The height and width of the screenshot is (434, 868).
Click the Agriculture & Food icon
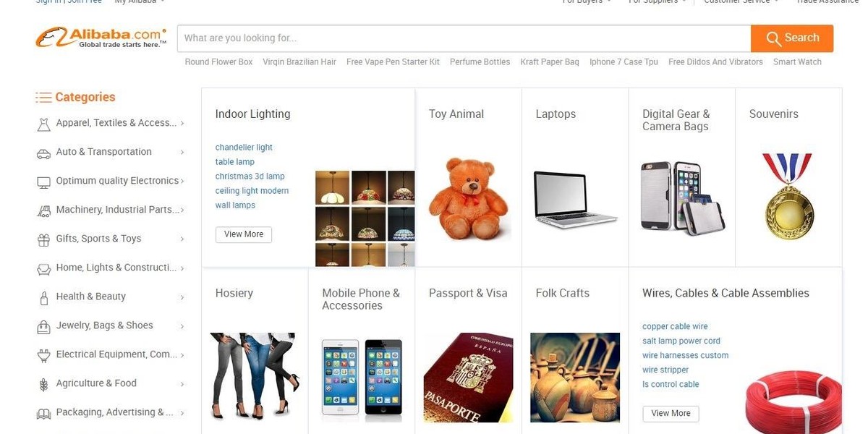[43, 384]
